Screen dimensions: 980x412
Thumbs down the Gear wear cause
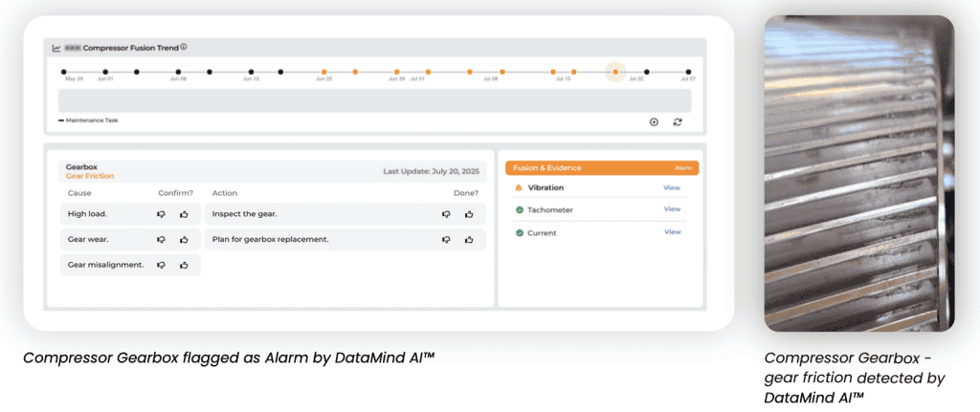pos(161,239)
